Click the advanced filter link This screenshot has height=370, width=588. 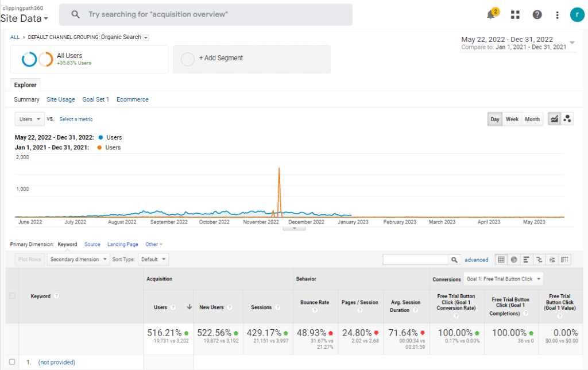click(x=476, y=260)
